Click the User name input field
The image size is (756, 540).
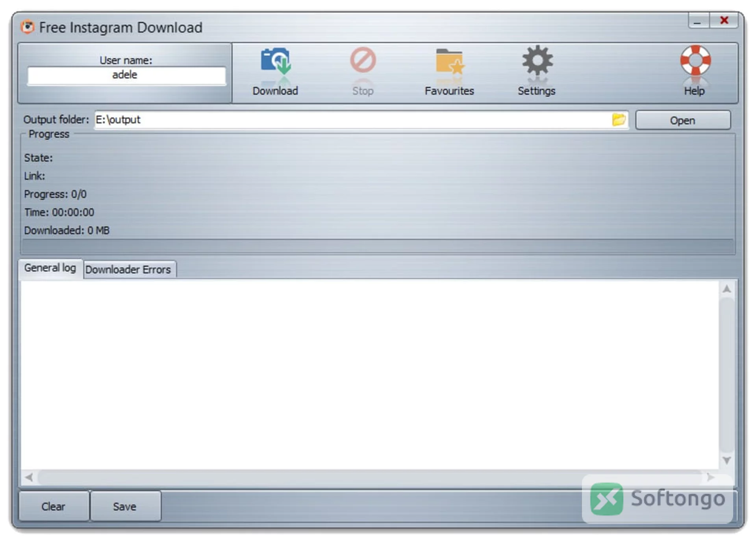pos(126,75)
